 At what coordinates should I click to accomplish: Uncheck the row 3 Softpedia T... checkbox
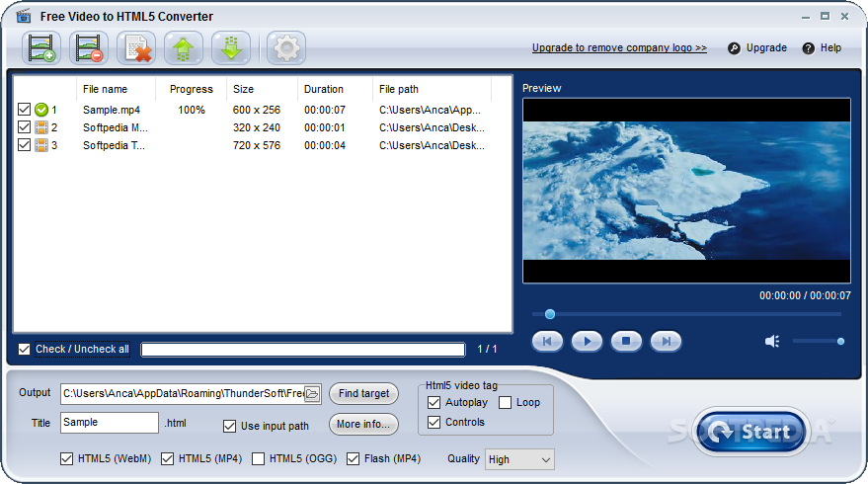click(x=24, y=145)
